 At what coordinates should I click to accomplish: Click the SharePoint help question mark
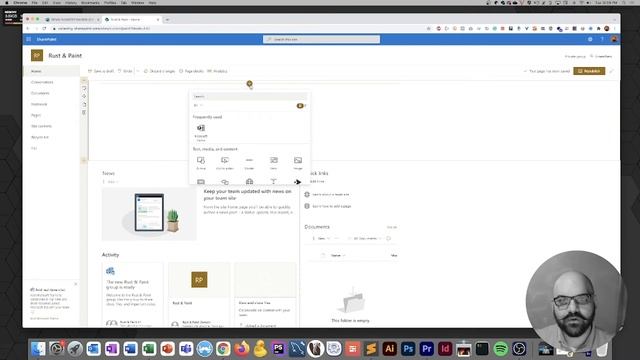[x=602, y=39]
